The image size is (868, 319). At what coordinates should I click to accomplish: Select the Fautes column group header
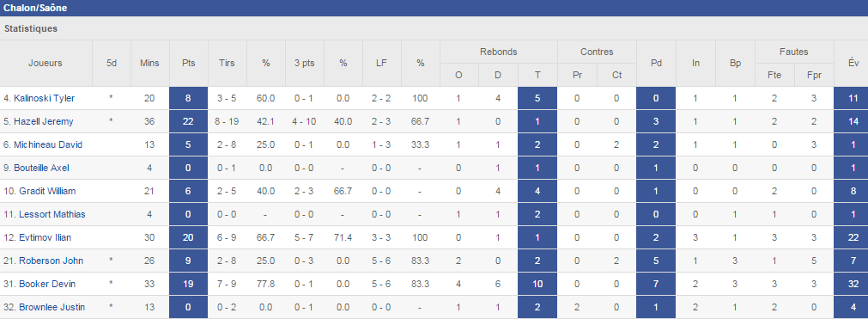point(794,52)
